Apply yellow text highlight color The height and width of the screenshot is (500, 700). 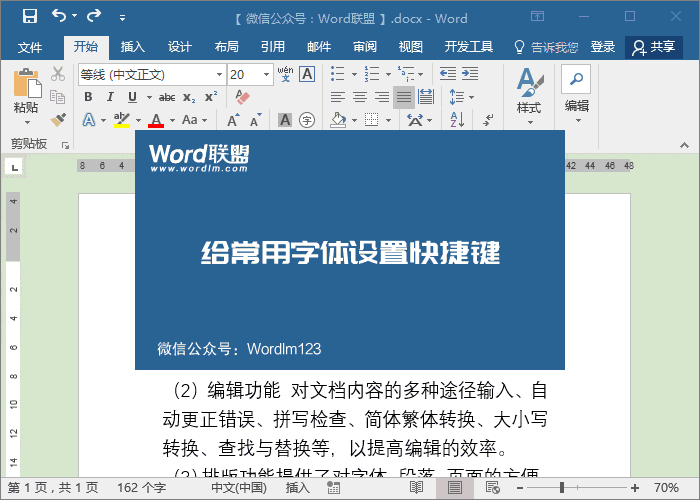(x=122, y=120)
